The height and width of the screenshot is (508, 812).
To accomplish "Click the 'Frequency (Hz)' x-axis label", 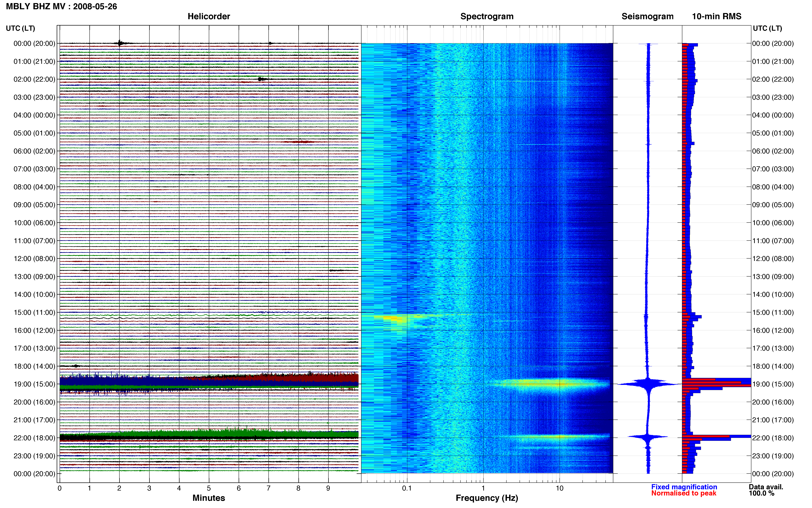I will (x=487, y=498).
